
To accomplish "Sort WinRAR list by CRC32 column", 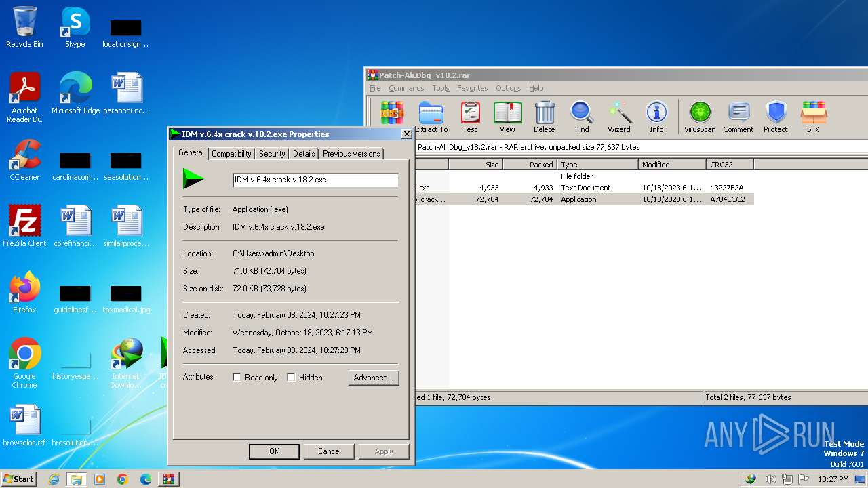I will [730, 165].
